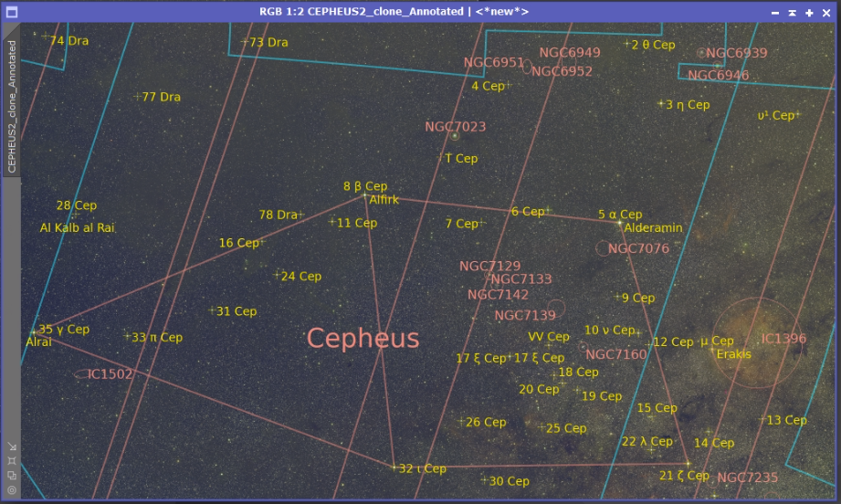Click the window icon in the title bar

pos(12,12)
